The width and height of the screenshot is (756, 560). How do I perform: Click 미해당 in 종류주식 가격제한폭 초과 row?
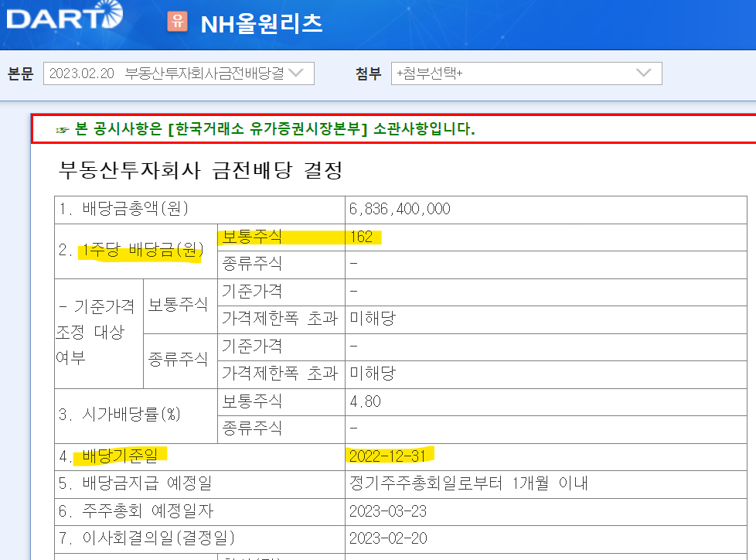pos(373,374)
